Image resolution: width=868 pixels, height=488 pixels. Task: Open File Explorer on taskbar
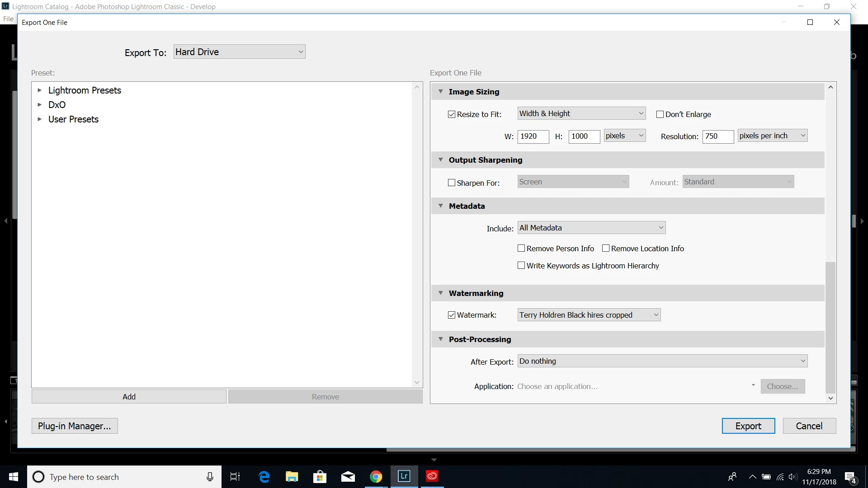point(292,477)
